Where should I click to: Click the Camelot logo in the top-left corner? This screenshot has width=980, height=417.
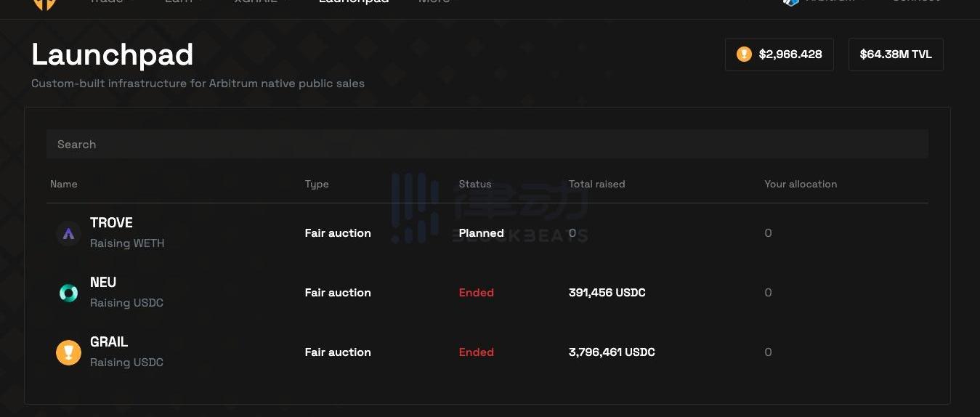[x=44, y=3]
